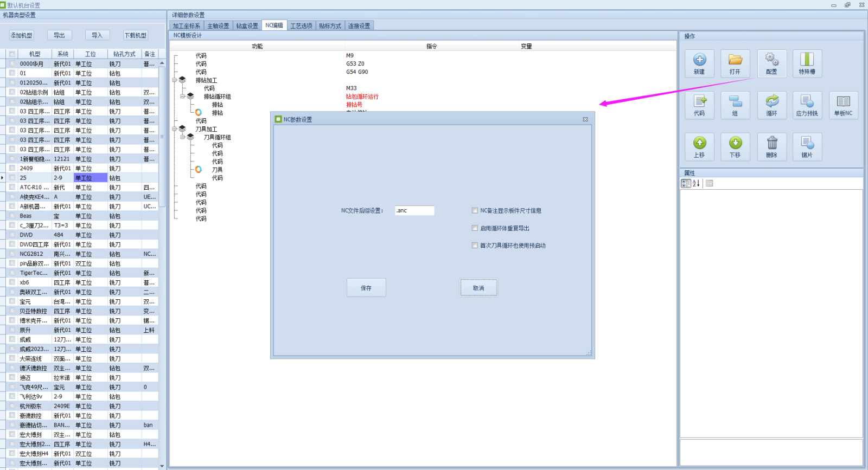The image size is (868, 470).
Task: Switch to the 钻盒设置 tab
Action: (x=247, y=25)
